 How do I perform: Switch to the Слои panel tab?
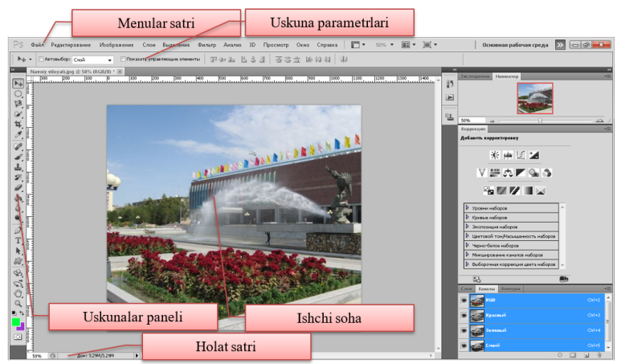[x=466, y=288]
